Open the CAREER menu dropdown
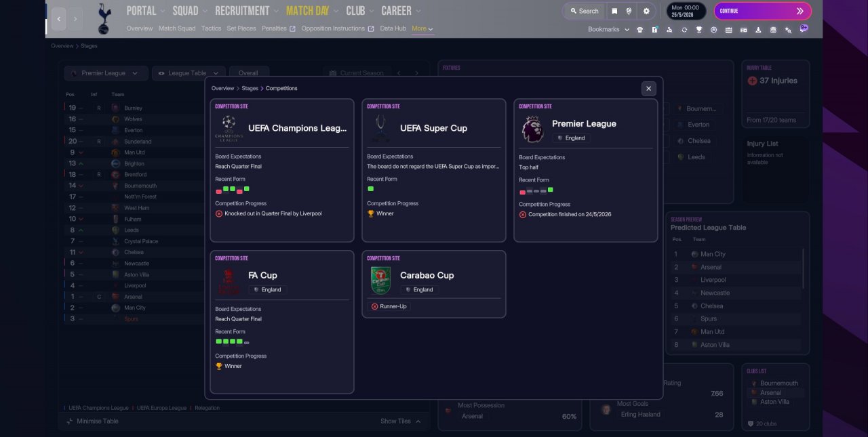Screen dimensions: 868x437 point(401,11)
